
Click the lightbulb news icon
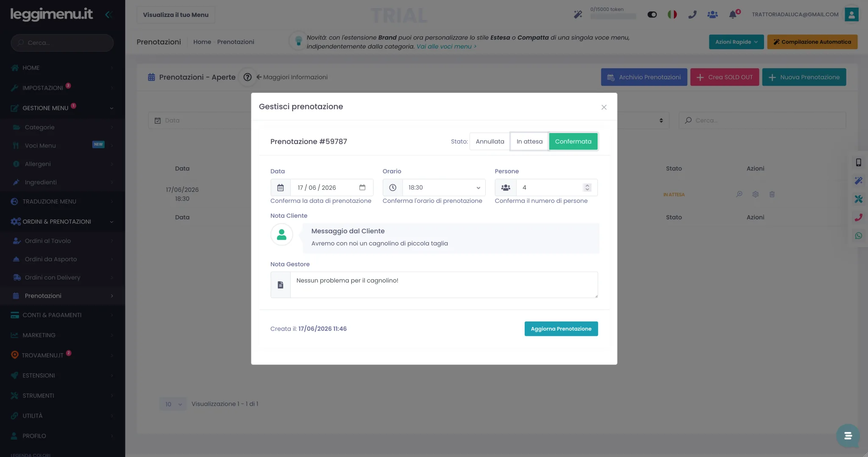[298, 41]
